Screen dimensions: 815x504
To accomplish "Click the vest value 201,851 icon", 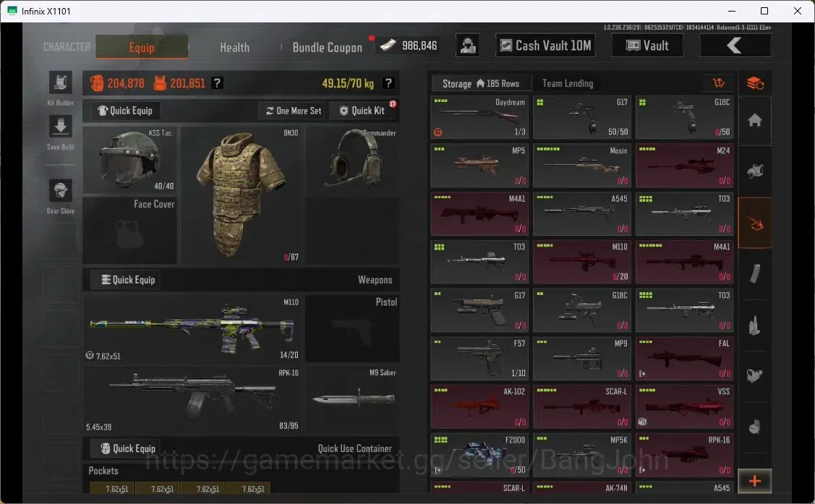I will [x=160, y=83].
